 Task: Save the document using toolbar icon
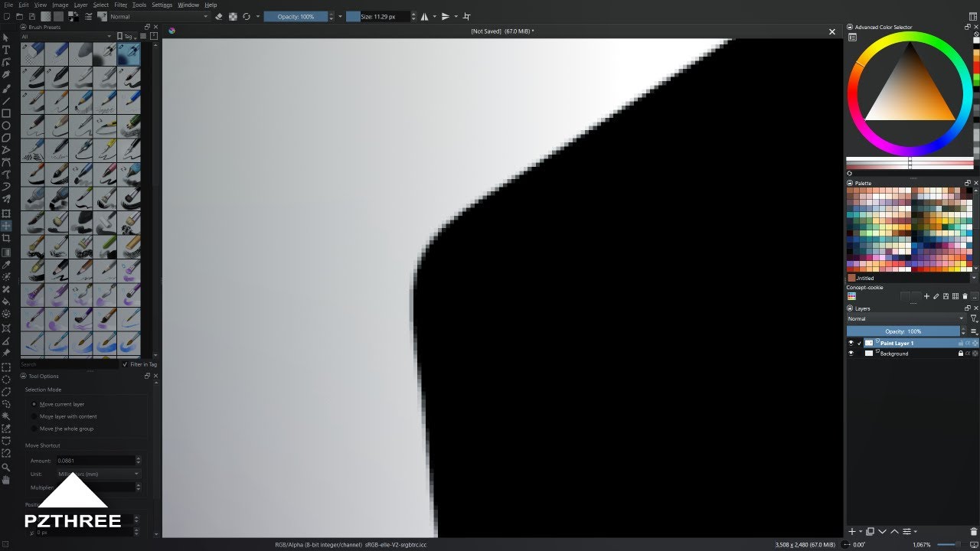pos(31,16)
